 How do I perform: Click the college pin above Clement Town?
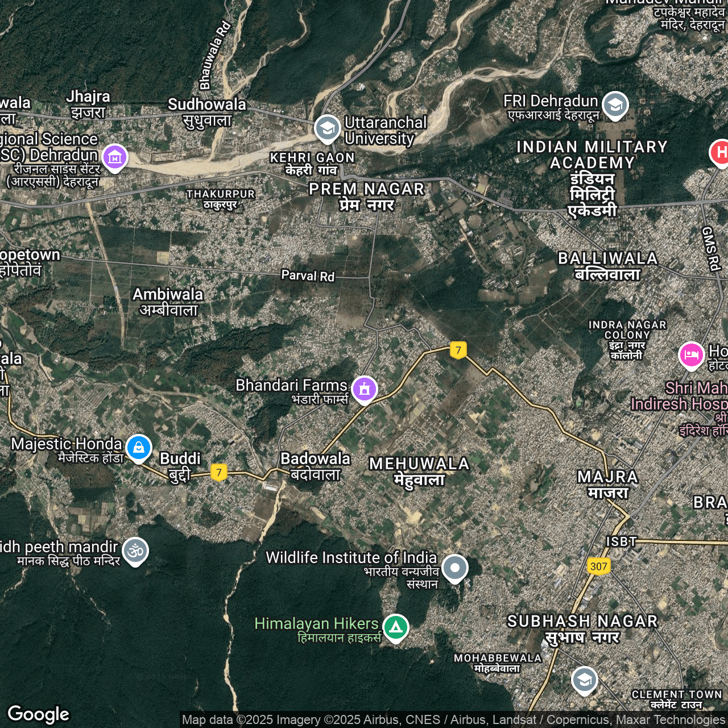[x=584, y=680]
